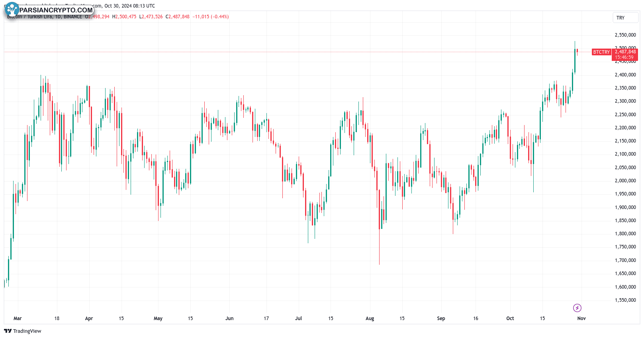Click the countdown timer 15:46:59
Image resolution: width=644 pixels, height=338 pixels.
coord(624,57)
